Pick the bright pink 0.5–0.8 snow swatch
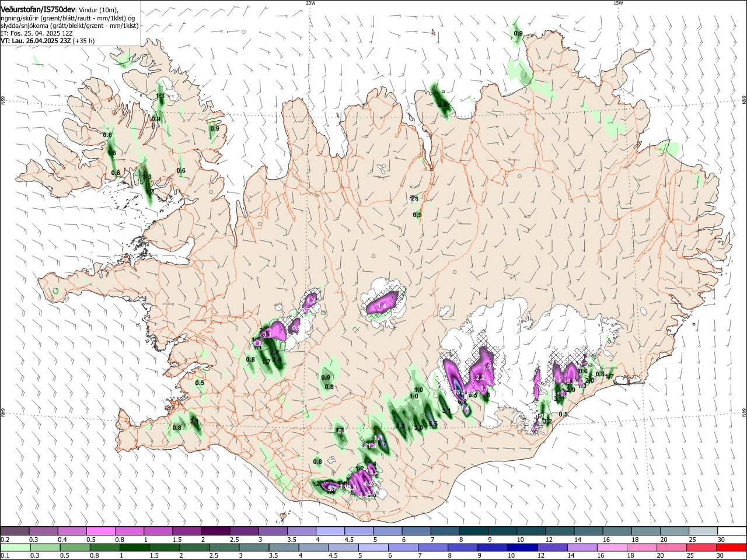 coord(101,531)
